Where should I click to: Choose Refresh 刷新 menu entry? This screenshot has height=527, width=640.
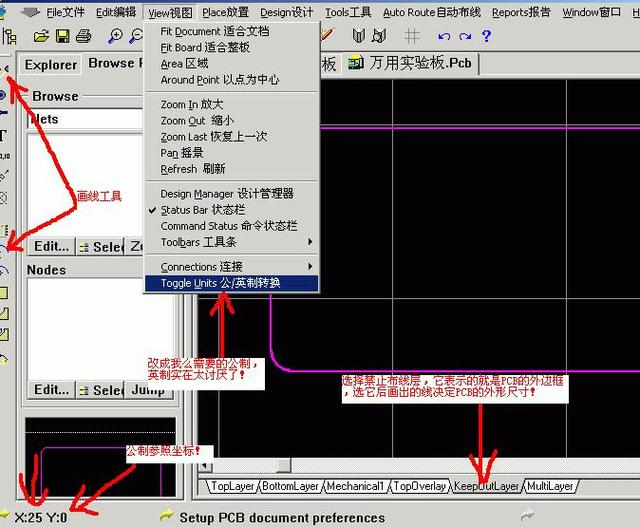(x=231, y=169)
